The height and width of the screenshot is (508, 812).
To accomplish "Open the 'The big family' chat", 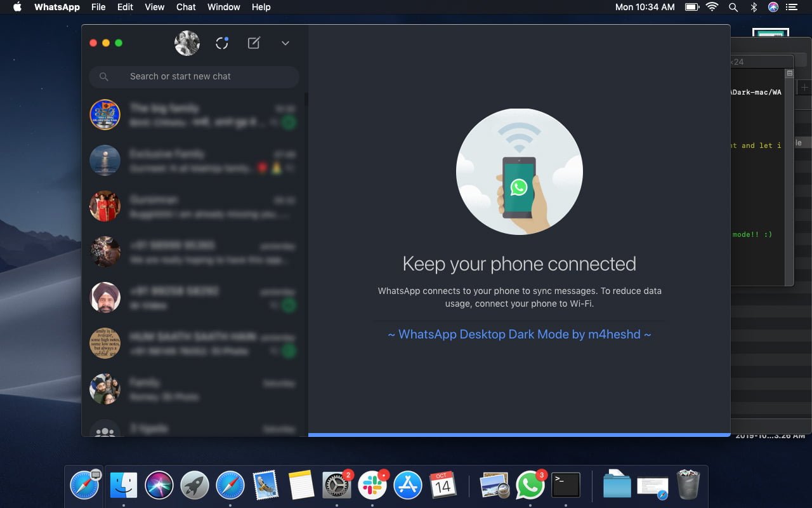I will point(194,115).
